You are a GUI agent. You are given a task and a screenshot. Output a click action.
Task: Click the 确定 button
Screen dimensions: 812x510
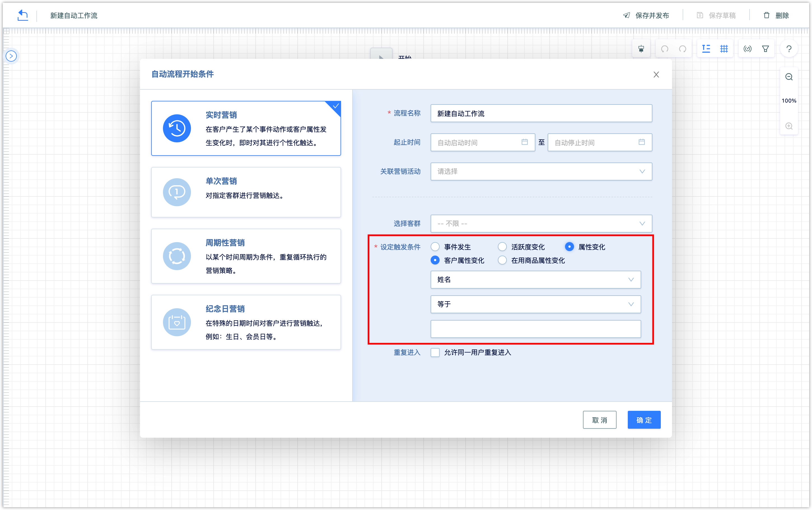644,420
